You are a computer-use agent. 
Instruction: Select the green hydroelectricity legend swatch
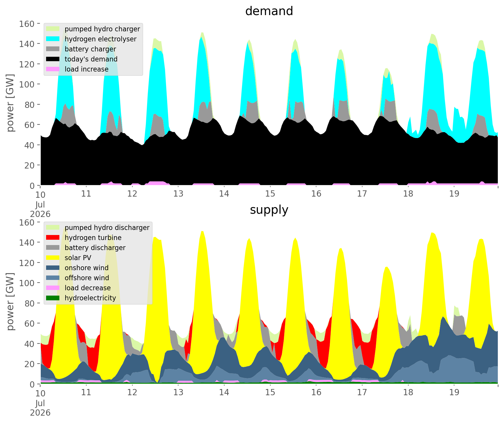tap(53, 298)
